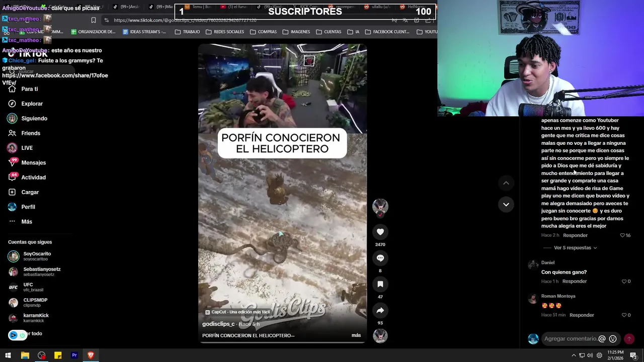Open File Explorer from the taskbar
The width and height of the screenshot is (644, 362).
tap(25, 355)
